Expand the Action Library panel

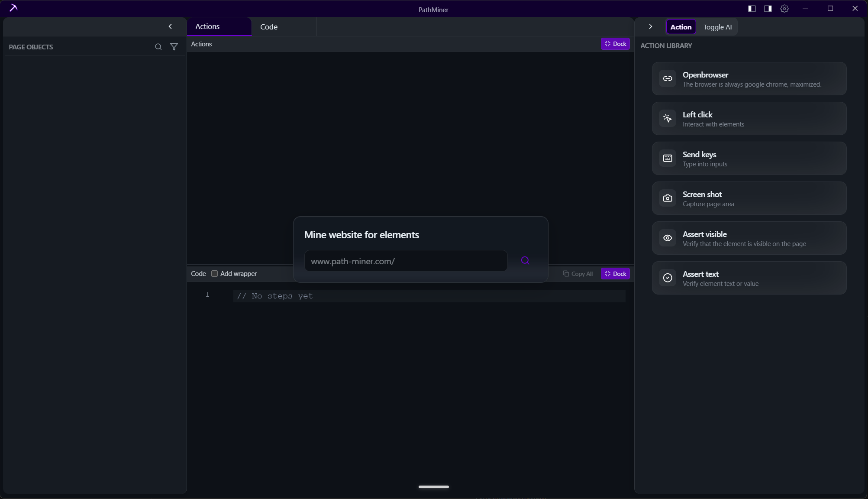coord(650,26)
